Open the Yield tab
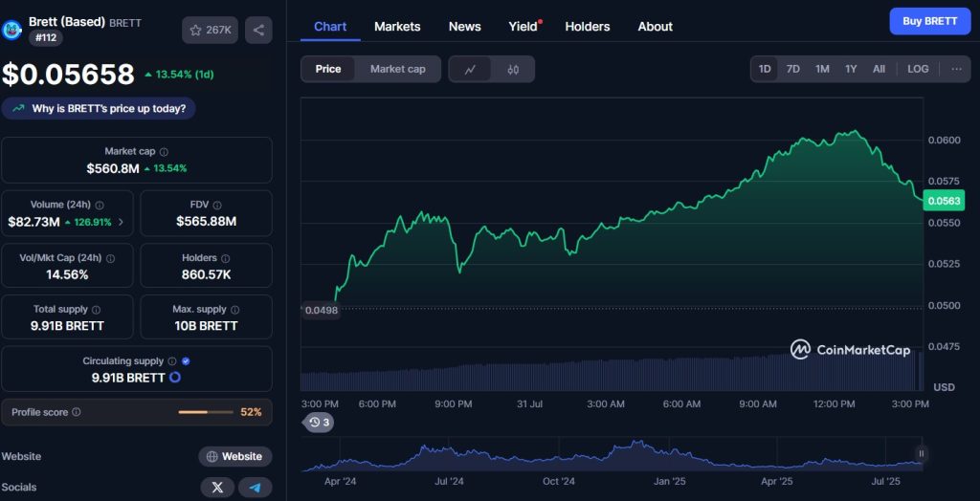 pos(523,27)
